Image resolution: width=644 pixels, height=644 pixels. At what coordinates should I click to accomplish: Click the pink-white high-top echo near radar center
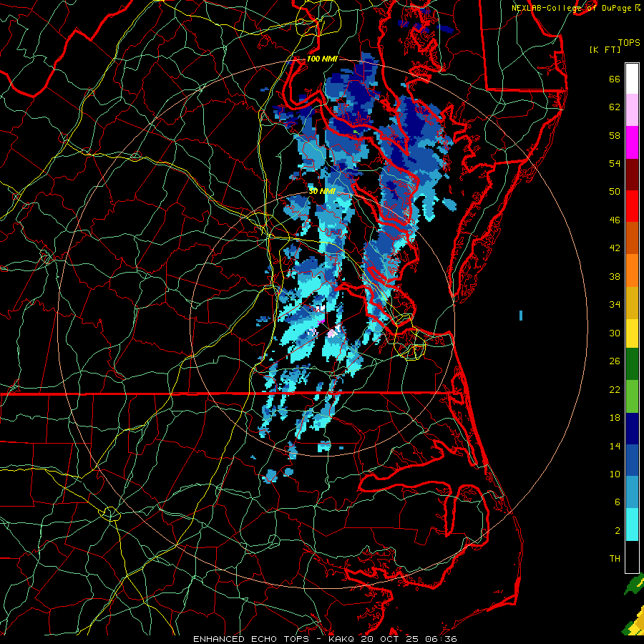[x=332, y=333]
